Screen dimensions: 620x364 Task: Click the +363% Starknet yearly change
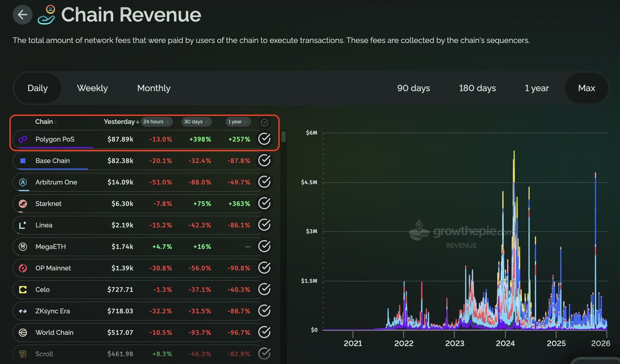pos(239,204)
